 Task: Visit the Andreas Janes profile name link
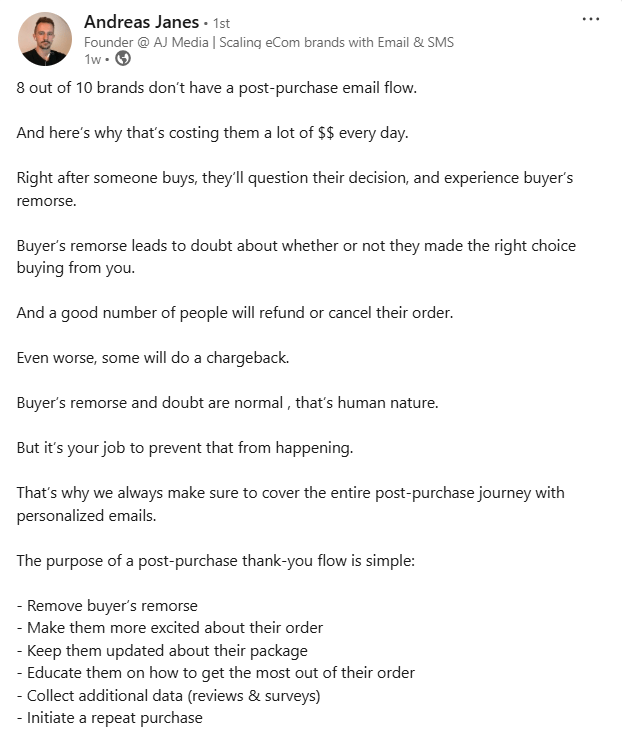pos(141,22)
